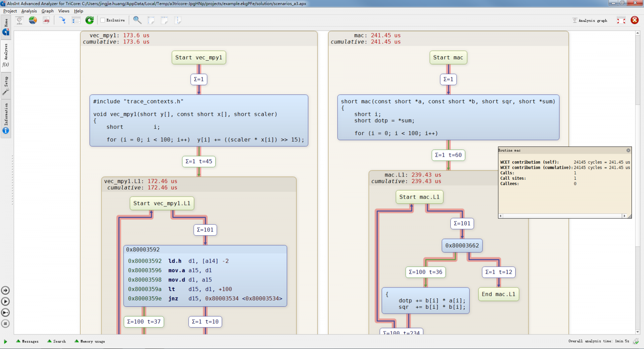644x349 pixels.
Task: Open the Setup tools sidebar icon
Action: pos(6,86)
